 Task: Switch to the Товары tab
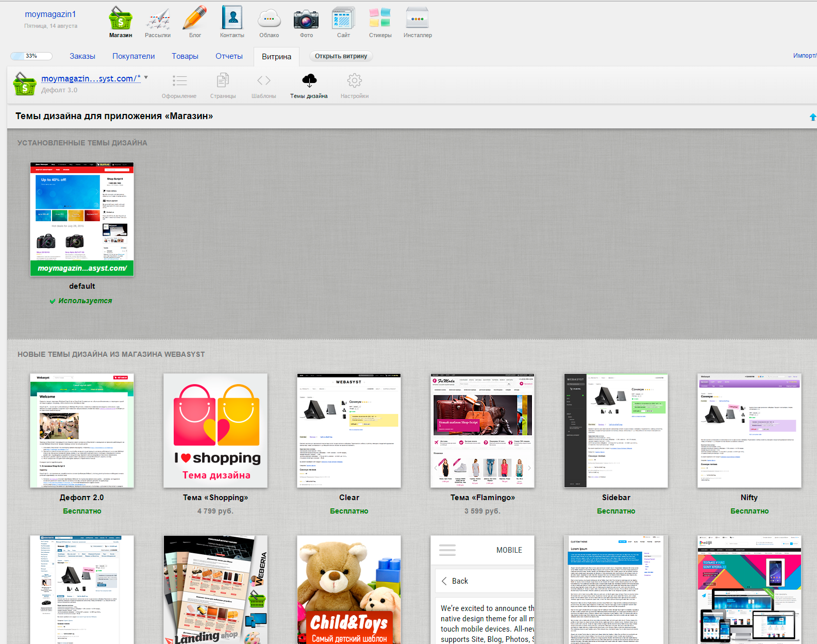(x=185, y=56)
